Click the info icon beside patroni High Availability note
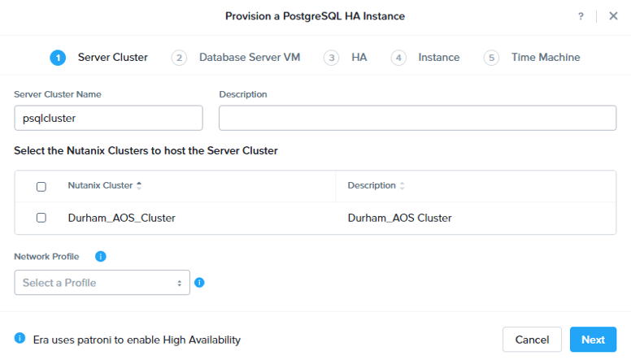The image size is (631, 364). 20,338
